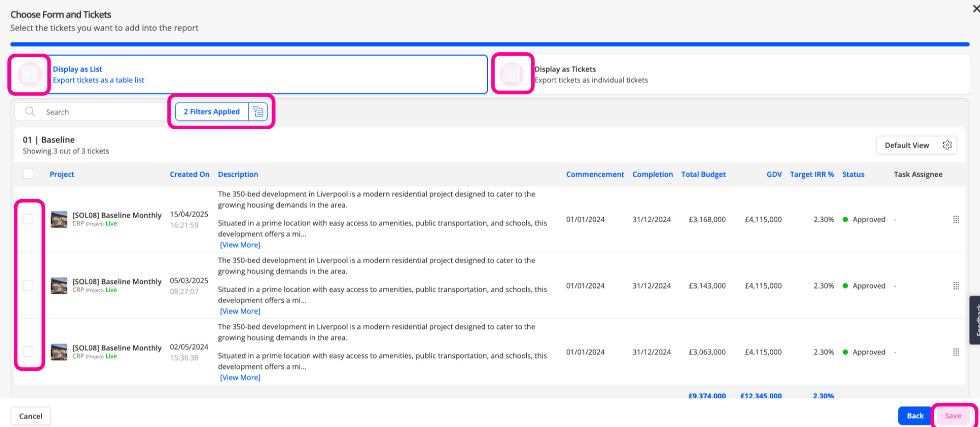This screenshot has width=980, height=427.
Task: Tick checkbox for ticket created 15/04/2025
Action: [28, 219]
